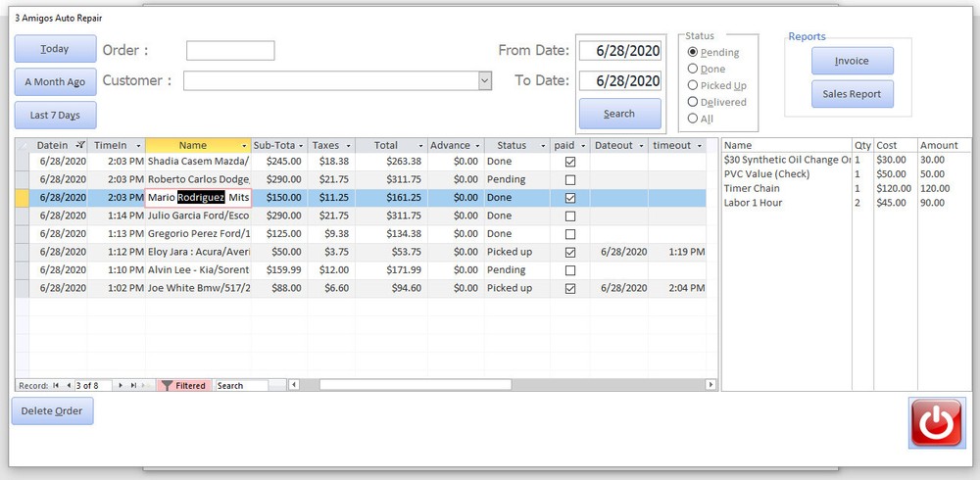
Task: Click 'Alvin Lee - Kia/Sorent' name cell
Action: pyautogui.click(x=199, y=270)
